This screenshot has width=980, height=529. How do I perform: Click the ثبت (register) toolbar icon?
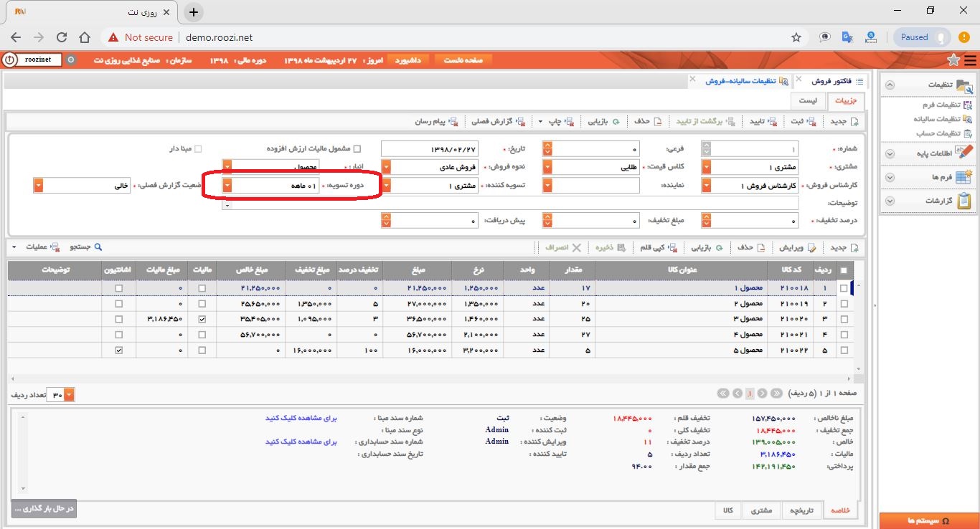[x=811, y=121]
